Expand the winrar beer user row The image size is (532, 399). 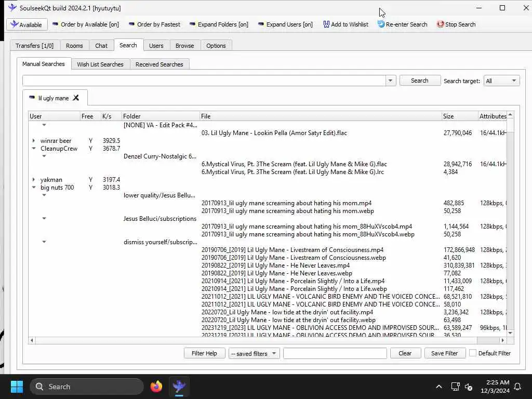34,140
